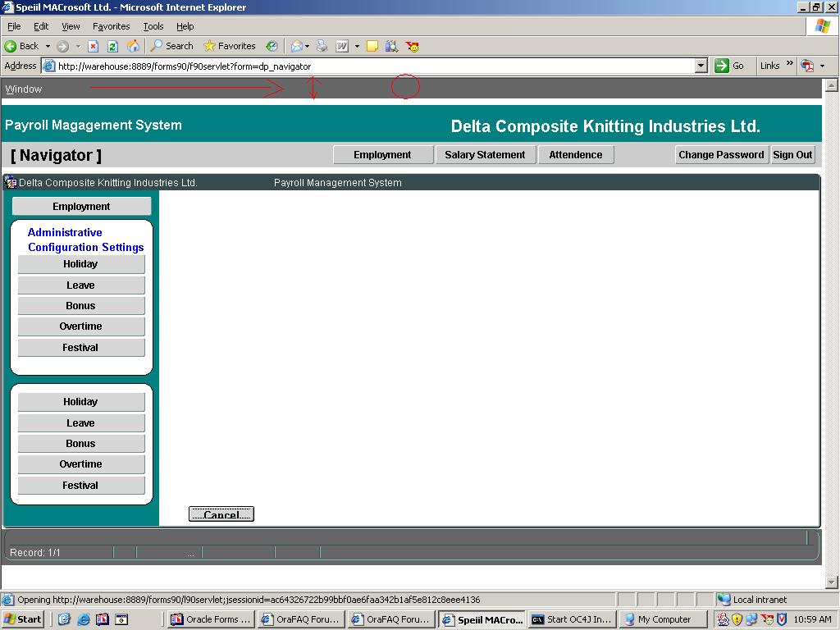Viewport: 840px width, 630px height.
Task: Click the Yahoo Messenger smiley icon
Action: [x=412, y=46]
